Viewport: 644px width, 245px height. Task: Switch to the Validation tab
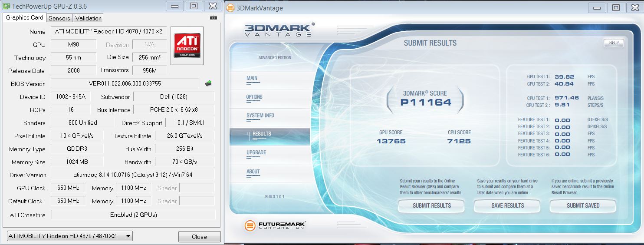[x=88, y=18]
